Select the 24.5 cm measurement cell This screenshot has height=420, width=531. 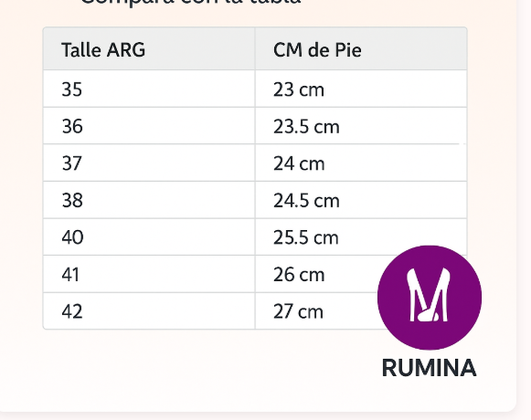click(x=361, y=200)
